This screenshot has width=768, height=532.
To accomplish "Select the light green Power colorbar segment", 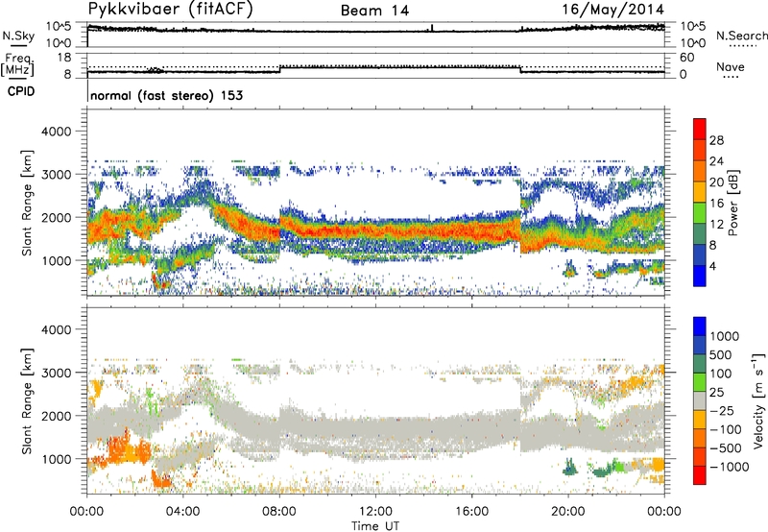I will [700, 213].
